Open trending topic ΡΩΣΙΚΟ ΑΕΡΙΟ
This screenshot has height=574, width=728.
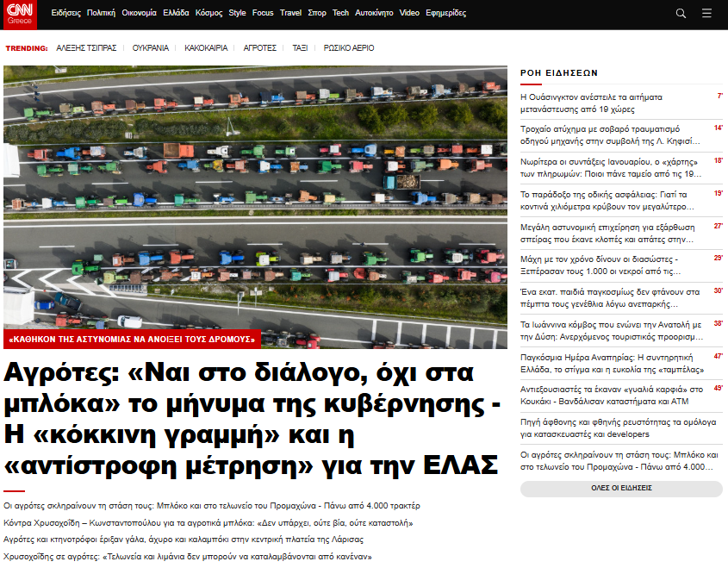point(349,48)
